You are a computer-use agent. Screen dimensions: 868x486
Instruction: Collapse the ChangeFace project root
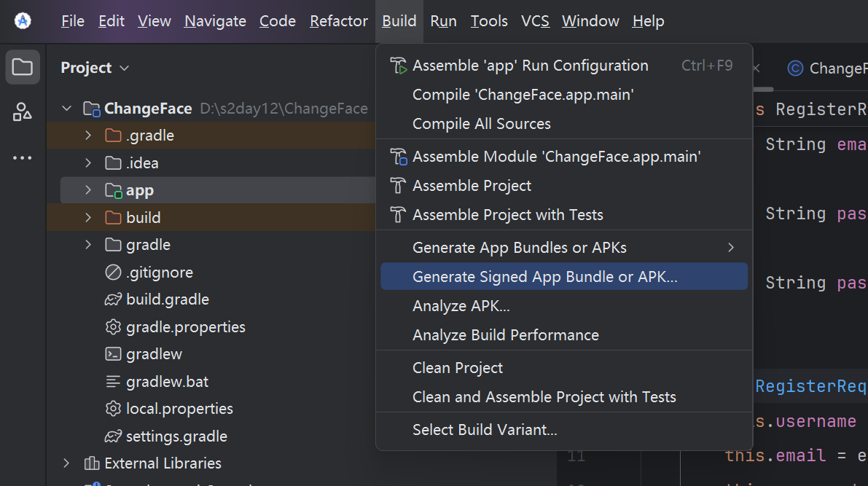[x=67, y=109]
